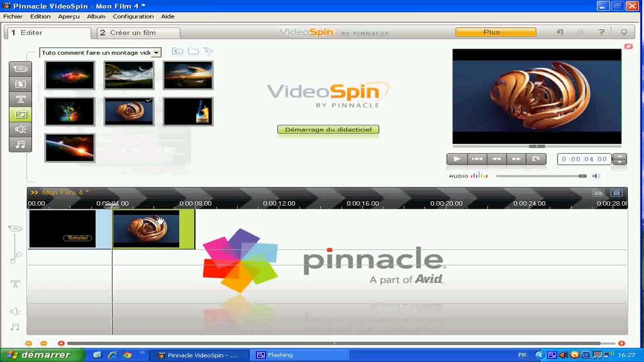The width and height of the screenshot is (644, 362).
Task: Click the preview scrubber under player
Action: 537,146
